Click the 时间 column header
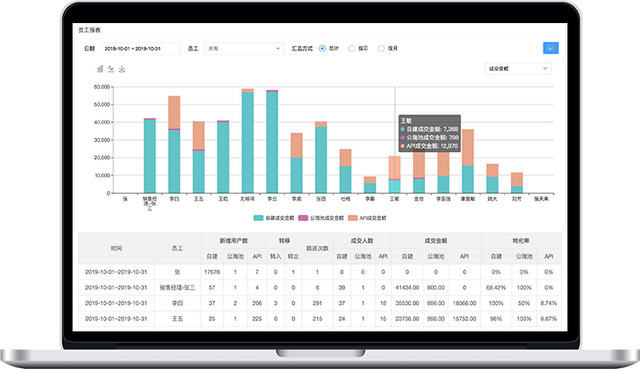This screenshot has height=369, width=640. point(116,248)
